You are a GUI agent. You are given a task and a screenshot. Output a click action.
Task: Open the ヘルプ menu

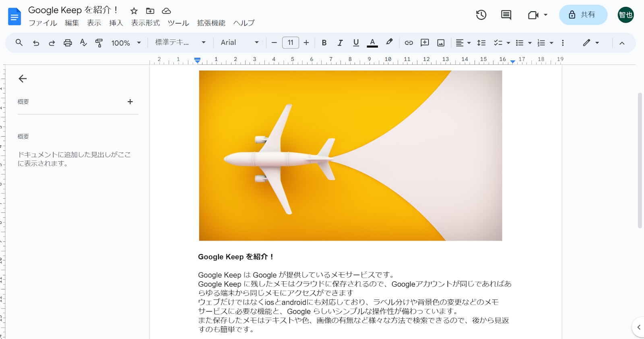coord(244,23)
